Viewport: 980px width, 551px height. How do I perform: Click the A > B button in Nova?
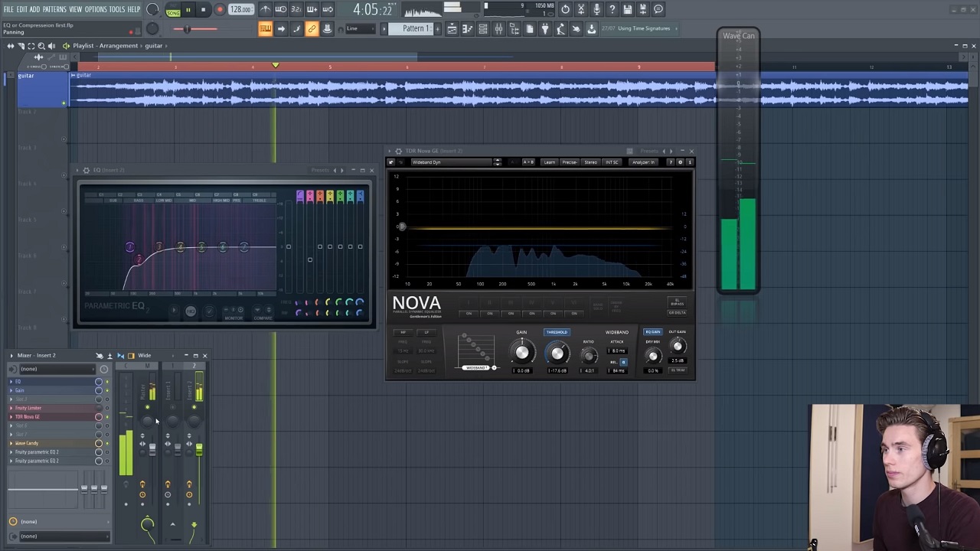point(528,162)
